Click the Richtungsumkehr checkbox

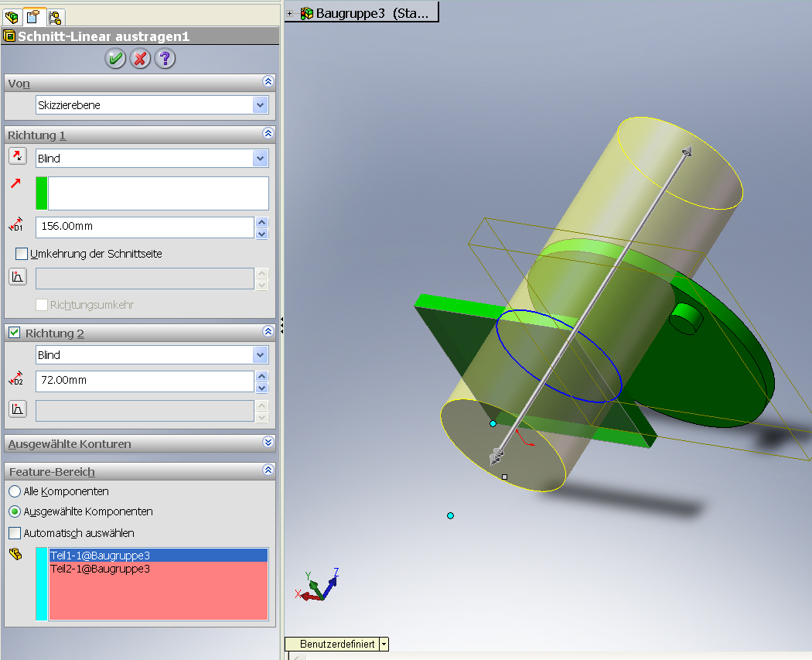click(x=42, y=305)
